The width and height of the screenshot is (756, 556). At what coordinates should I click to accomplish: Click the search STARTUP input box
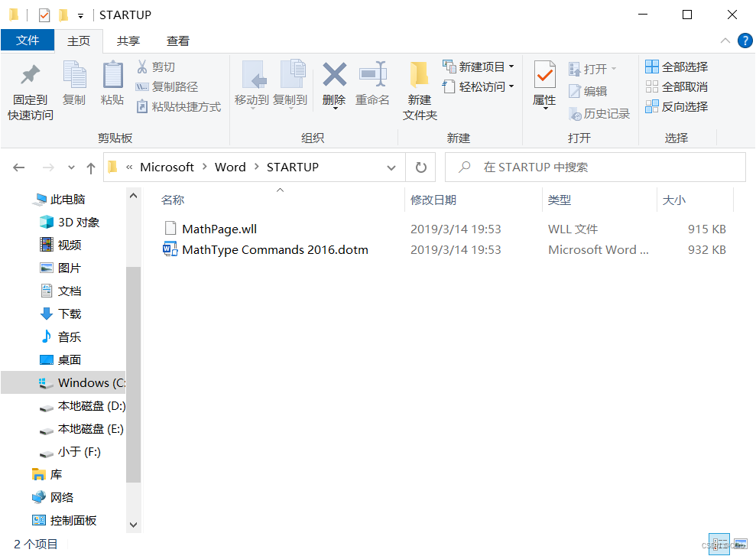pos(595,167)
